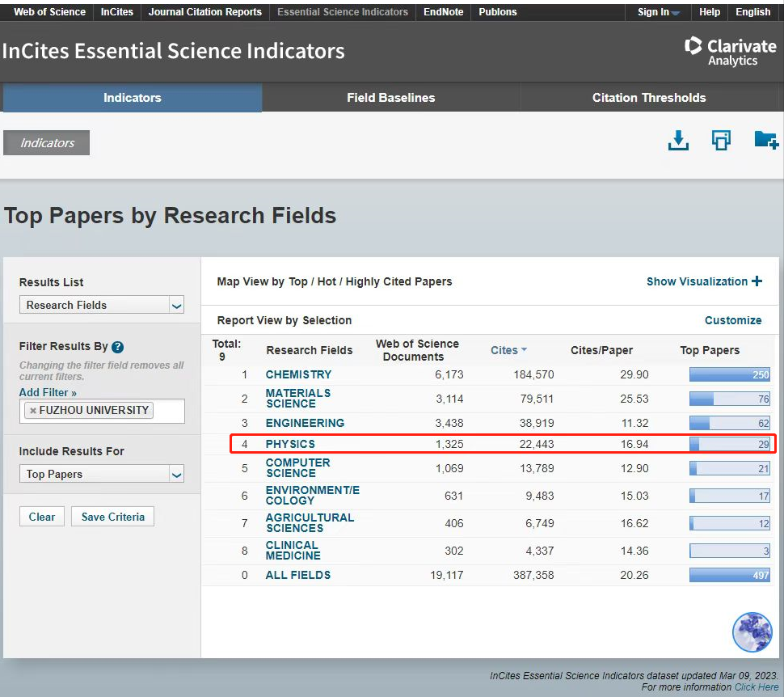Open Journal Citation Reports in top bar
This screenshot has height=697, width=784.
(x=204, y=12)
